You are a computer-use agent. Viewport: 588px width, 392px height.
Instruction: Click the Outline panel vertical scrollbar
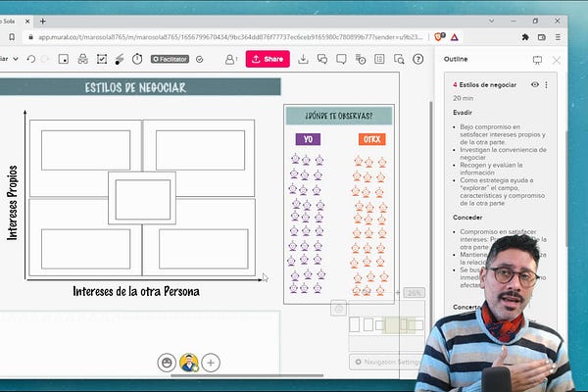566,187
